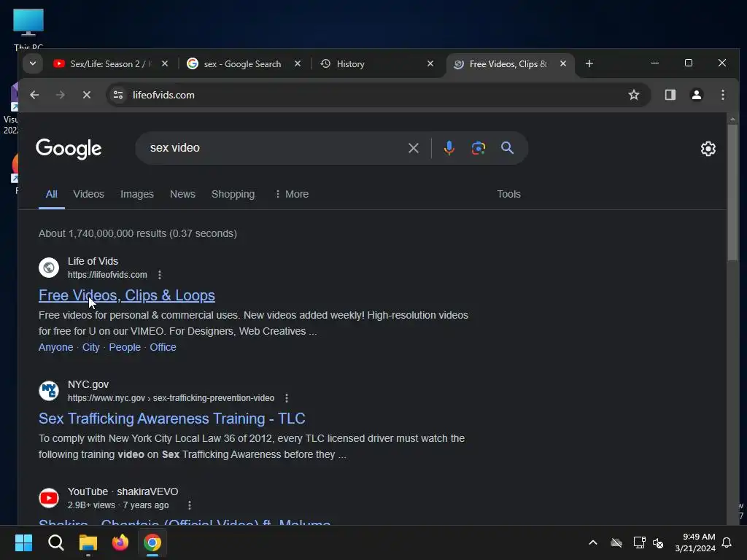Close the Free Videos, Clips tab
The width and height of the screenshot is (747, 560).
(x=563, y=64)
